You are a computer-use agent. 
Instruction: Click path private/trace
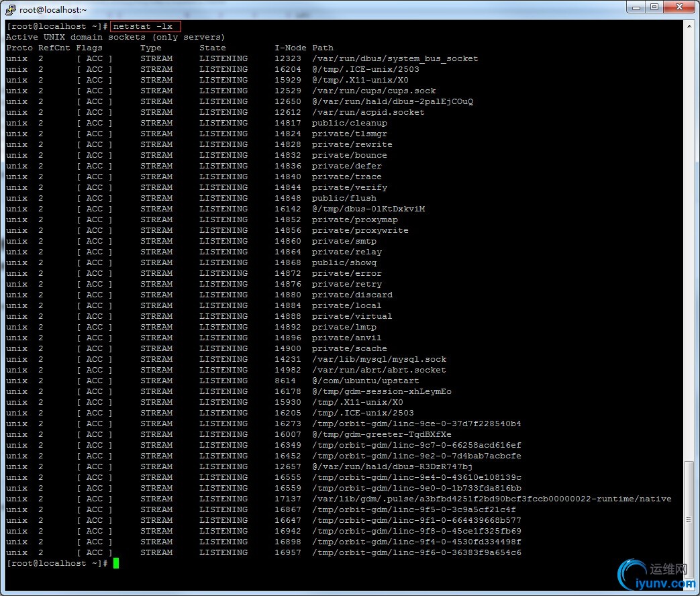pos(347,177)
